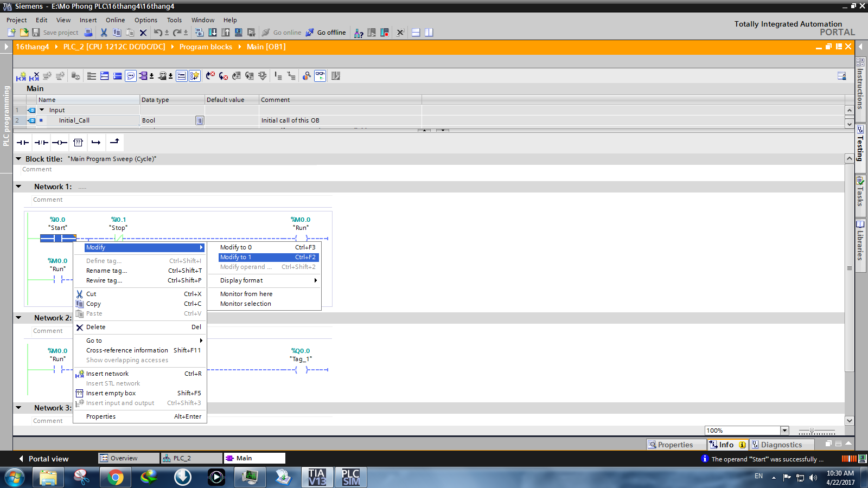Image resolution: width=868 pixels, height=488 pixels.
Task: Open Google Chrome from the taskbar
Action: pos(115,477)
